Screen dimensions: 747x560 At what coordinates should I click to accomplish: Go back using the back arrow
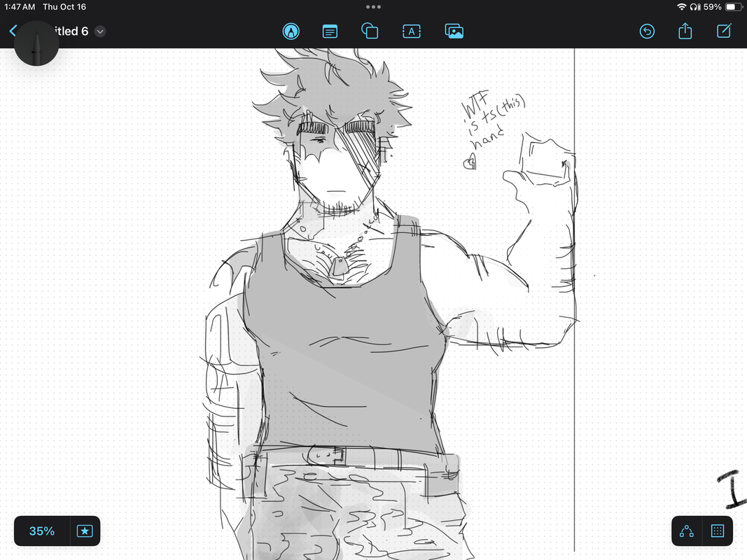click(13, 31)
